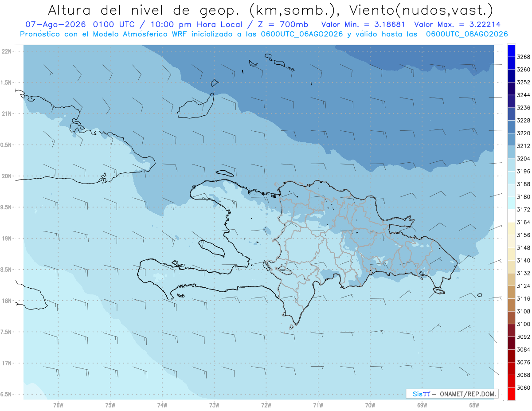This screenshot has width=532, height=411.
Task: Click legend value 3268
Action: tap(524, 57)
